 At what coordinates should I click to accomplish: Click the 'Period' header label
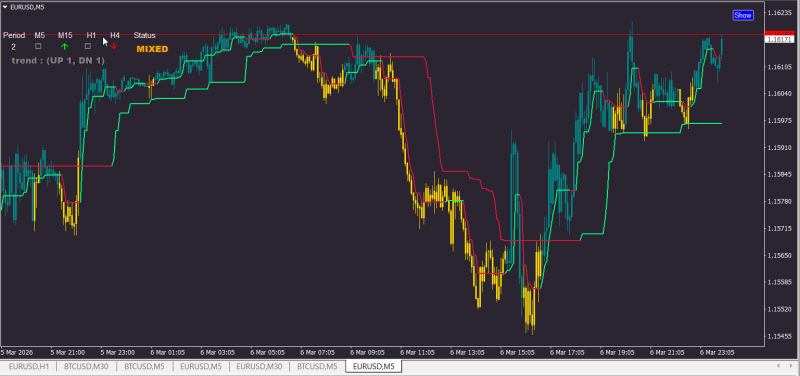coord(14,35)
